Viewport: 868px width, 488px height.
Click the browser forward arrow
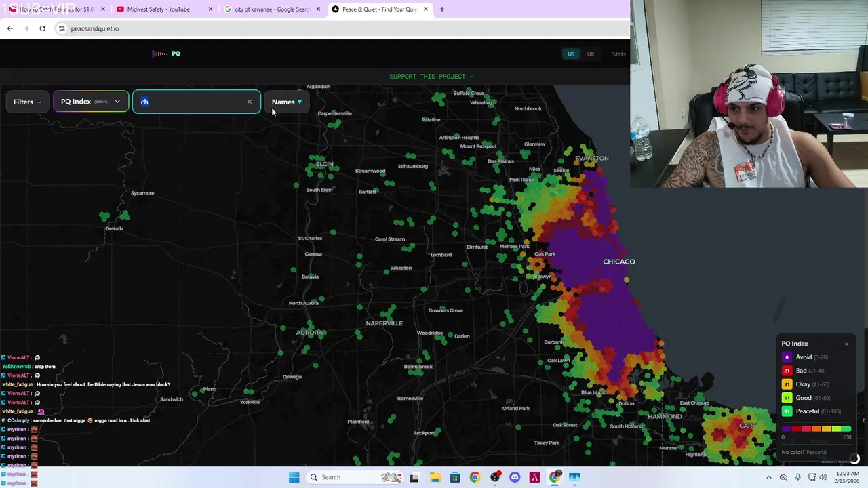point(26,28)
